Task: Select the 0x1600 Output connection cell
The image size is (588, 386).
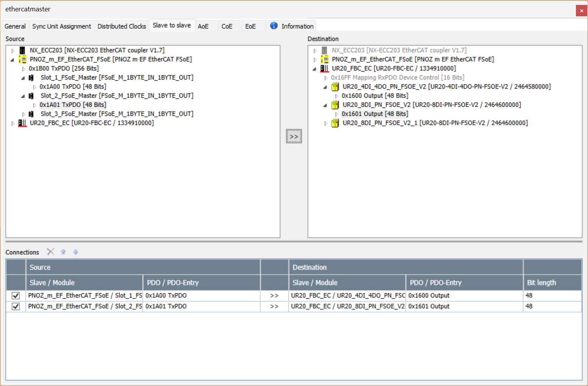Action: tap(464, 296)
